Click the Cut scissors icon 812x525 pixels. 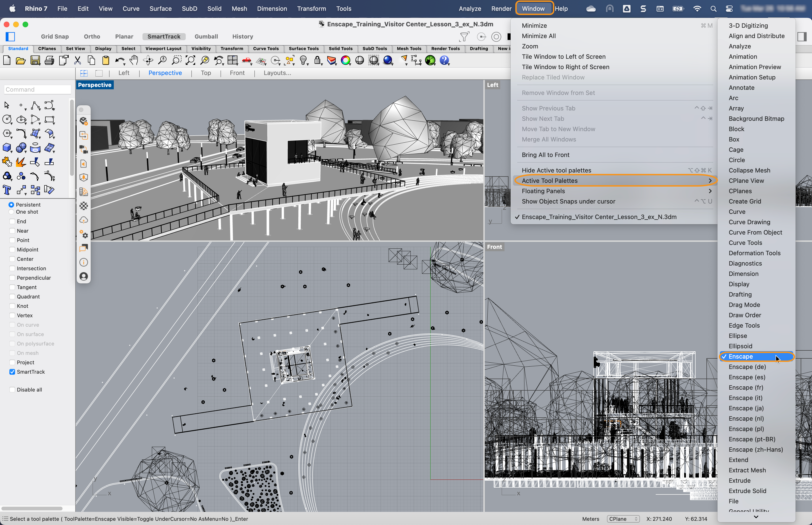click(x=77, y=61)
